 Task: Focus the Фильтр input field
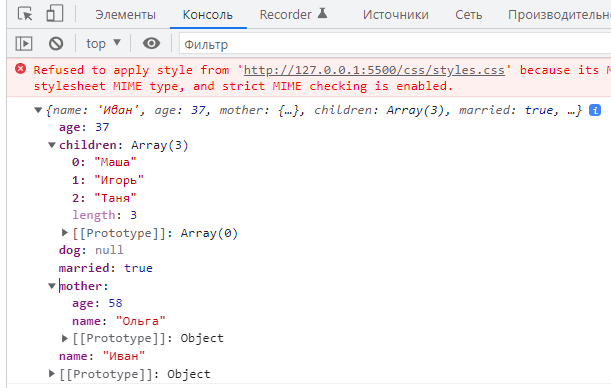tap(395, 44)
